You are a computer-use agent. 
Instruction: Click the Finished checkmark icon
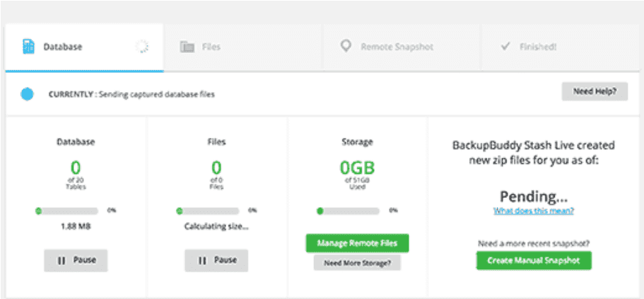[505, 47]
